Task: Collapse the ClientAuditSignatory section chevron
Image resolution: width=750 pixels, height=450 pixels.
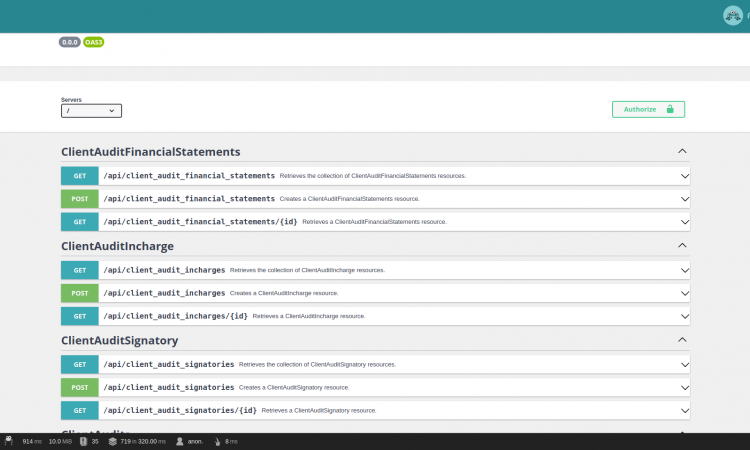Action: point(682,340)
